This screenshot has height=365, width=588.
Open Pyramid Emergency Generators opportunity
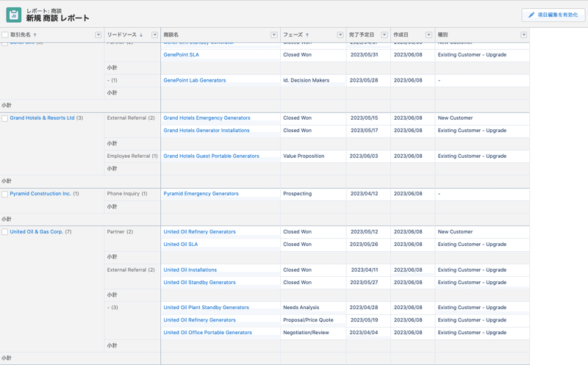(201, 194)
